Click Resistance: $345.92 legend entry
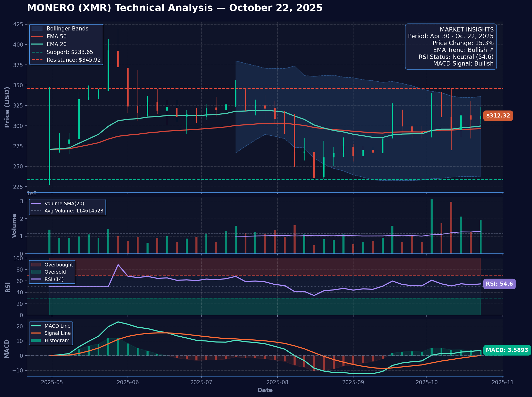 (74, 60)
